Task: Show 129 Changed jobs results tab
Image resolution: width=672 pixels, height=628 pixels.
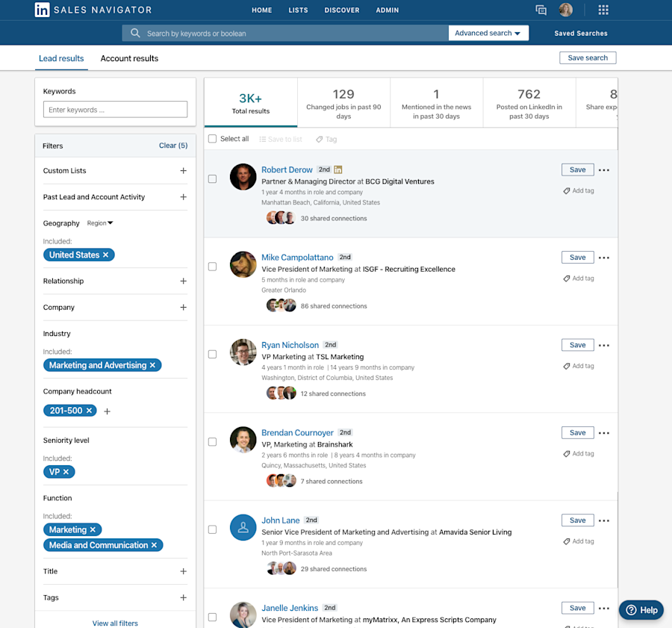Action: point(343,103)
